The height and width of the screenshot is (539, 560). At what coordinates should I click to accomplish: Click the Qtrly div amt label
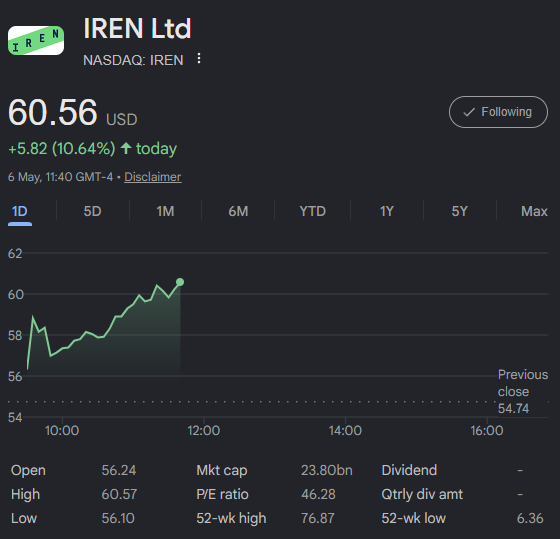(422, 494)
